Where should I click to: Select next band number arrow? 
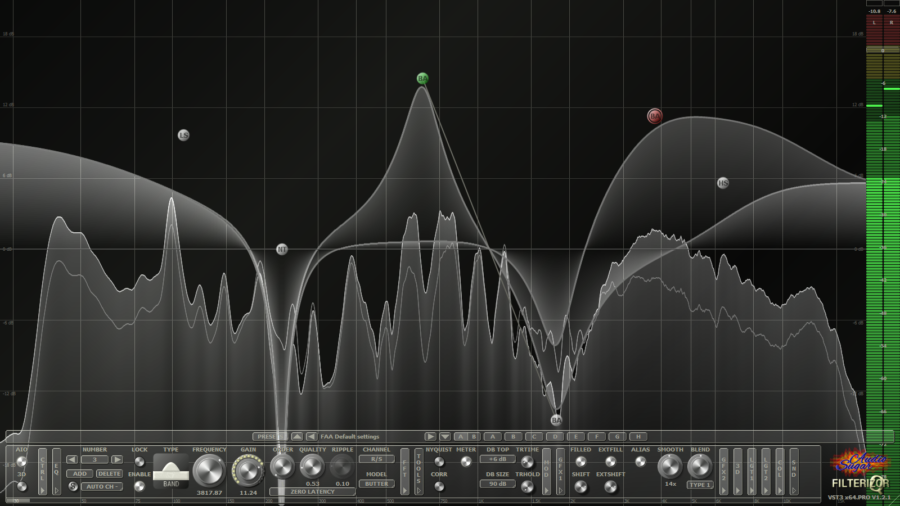click(x=117, y=460)
